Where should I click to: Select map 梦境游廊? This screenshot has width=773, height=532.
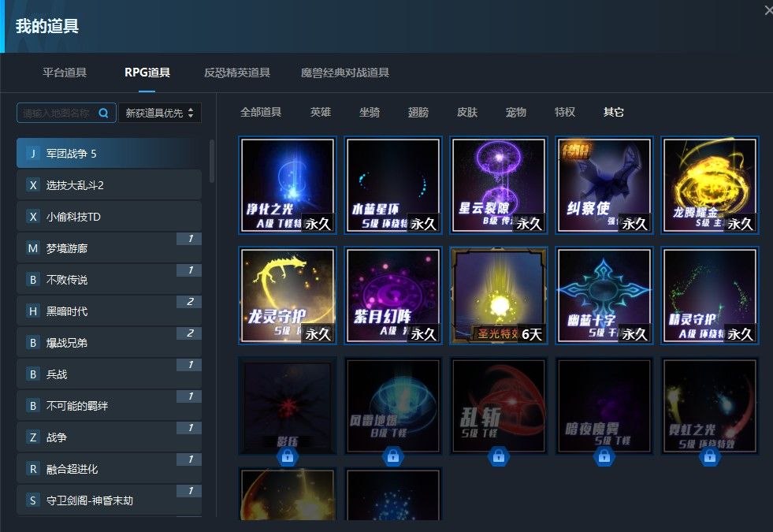(109, 248)
